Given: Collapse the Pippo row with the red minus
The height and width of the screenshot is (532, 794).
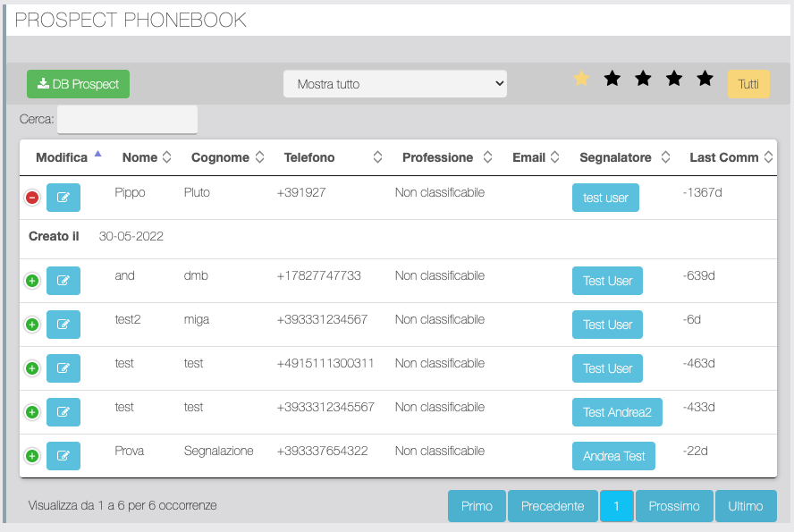Looking at the screenshot, I should [x=32, y=198].
